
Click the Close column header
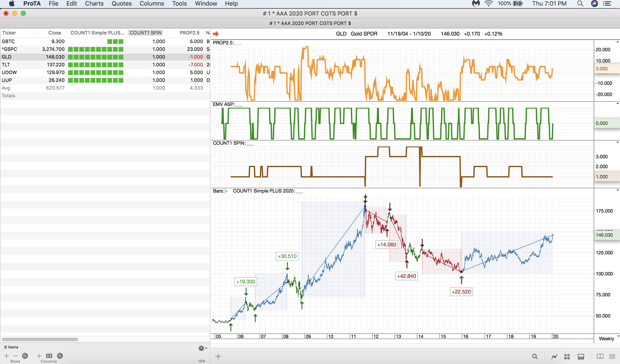tap(54, 33)
